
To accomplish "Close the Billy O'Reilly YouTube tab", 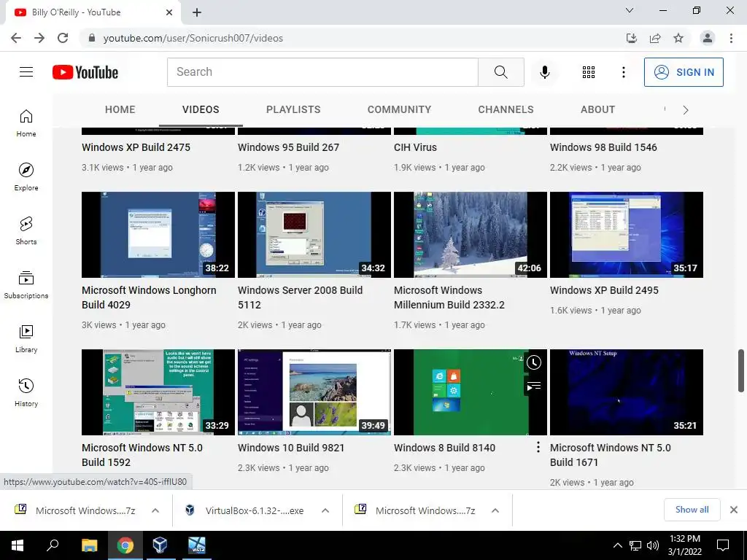I will click(169, 12).
